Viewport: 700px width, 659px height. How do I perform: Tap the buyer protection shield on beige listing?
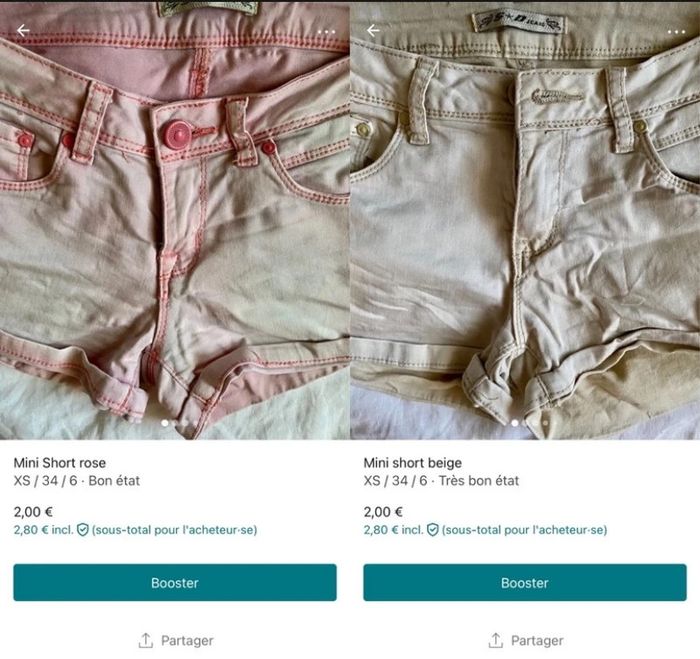(x=432, y=530)
